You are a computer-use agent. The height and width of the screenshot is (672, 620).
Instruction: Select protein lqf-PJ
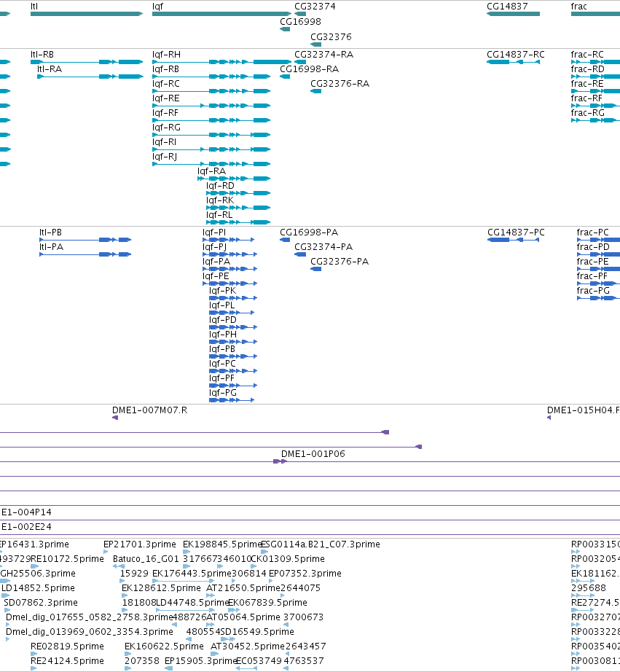coord(215,247)
